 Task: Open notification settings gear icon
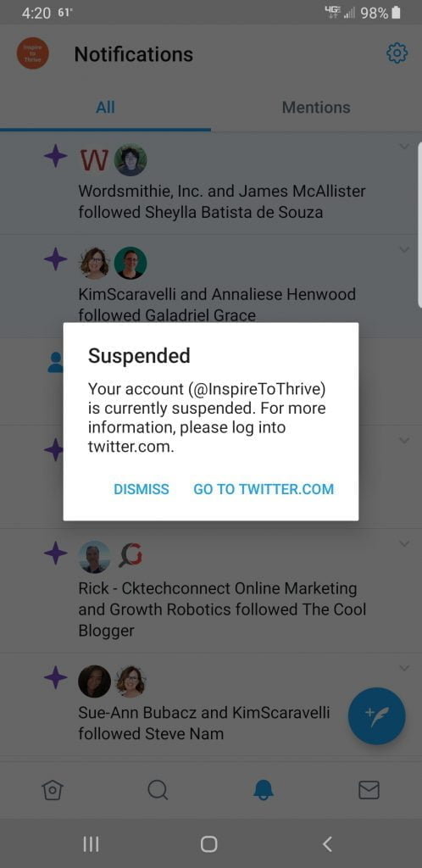point(397,53)
